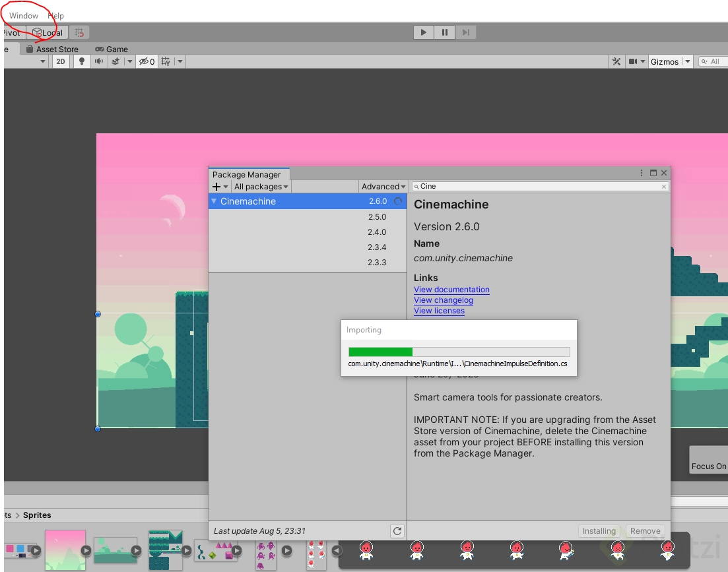Screen dimensions: 728x572
Task: Toggle hidden objects visibility icon
Action: click(147, 61)
